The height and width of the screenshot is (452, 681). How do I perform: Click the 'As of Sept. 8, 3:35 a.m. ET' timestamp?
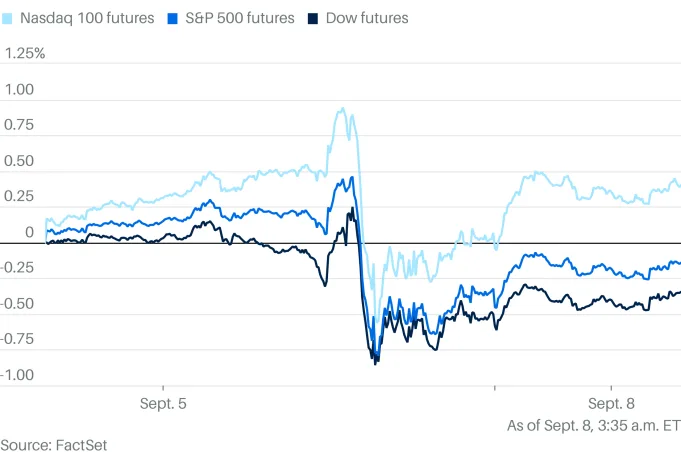593,425
